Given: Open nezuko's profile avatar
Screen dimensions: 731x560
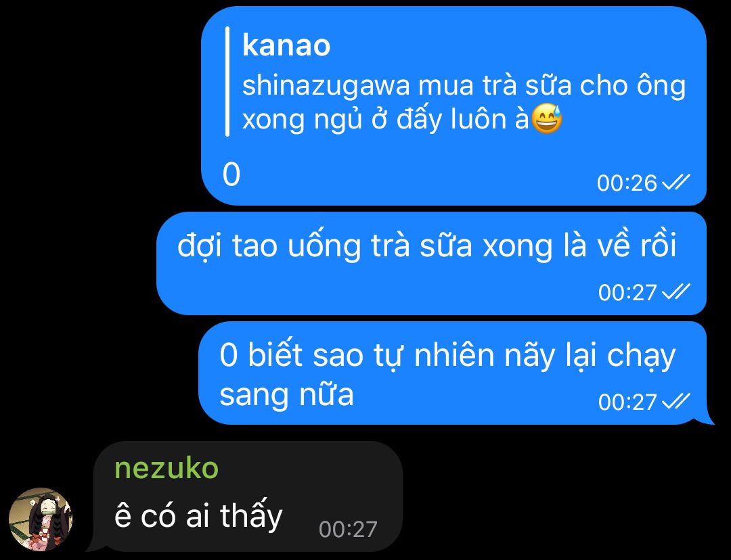Looking at the screenshot, I should (x=41, y=519).
